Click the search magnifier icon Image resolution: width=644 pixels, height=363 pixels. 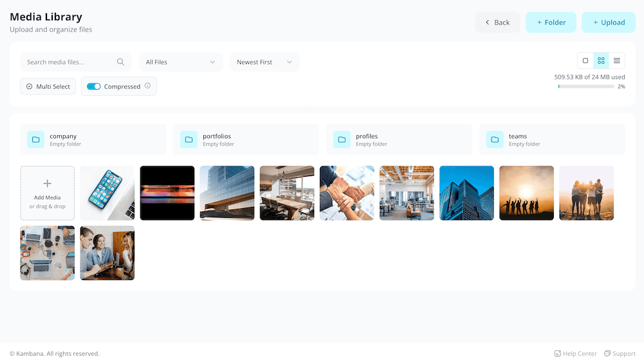click(x=120, y=62)
